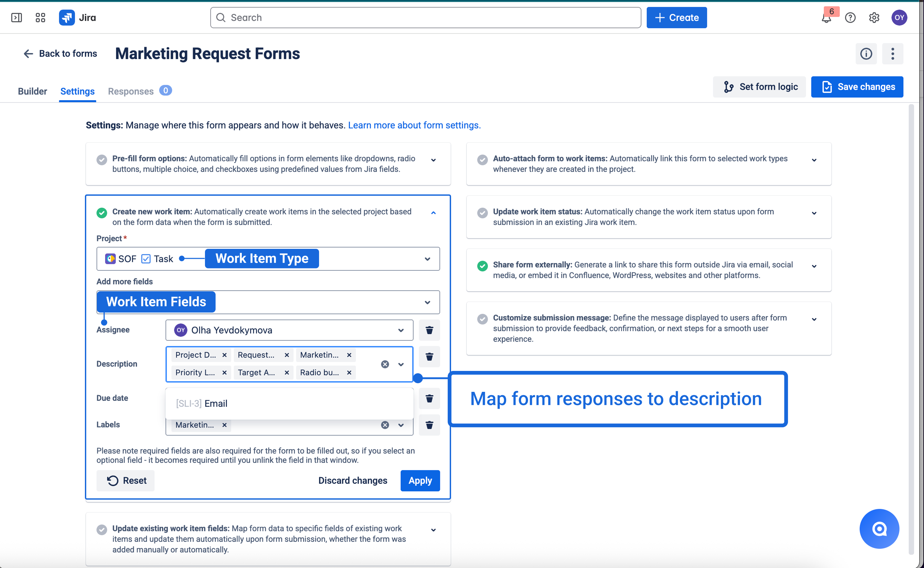Delete the Due date field mapping
Viewport: 924px width, 568px height.
[x=429, y=398]
